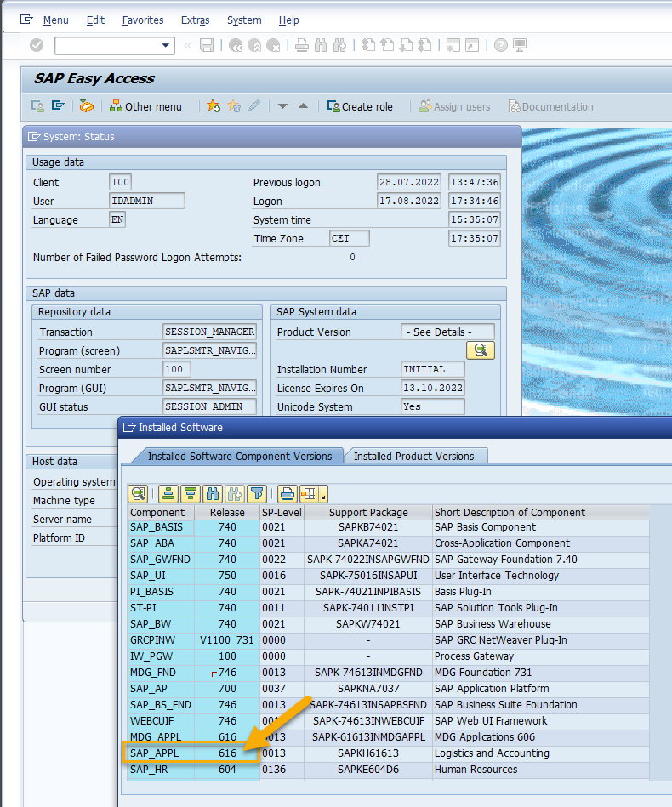Open Product Version details magnifier button
The height and width of the screenshot is (807, 672).
click(x=481, y=350)
